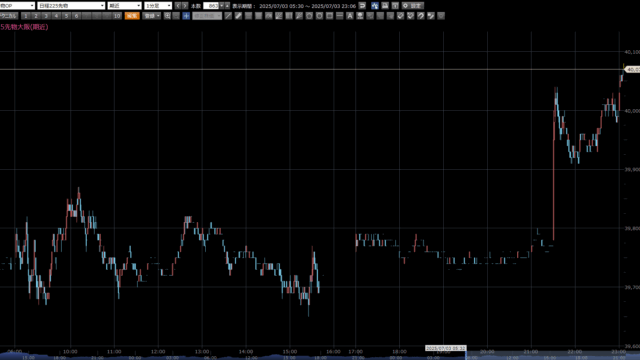
Task: Click the orange 編集 edit button
Action: point(132,16)
